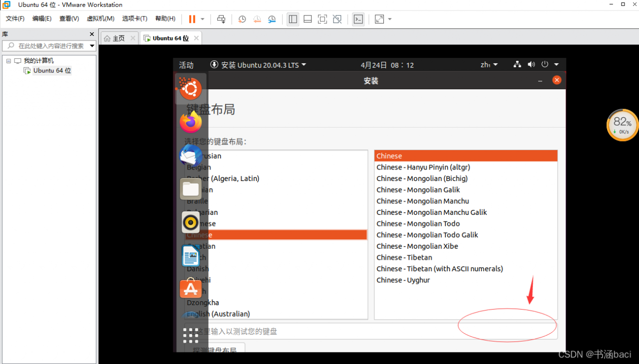This screenshot has width=639, height=364.
Task: Click the library search input field
Action: (49, 46)
